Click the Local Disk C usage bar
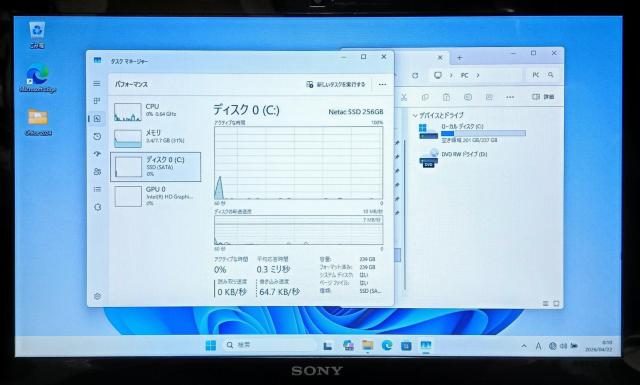This screenshot has width=640, height=385. pos(483,133)
